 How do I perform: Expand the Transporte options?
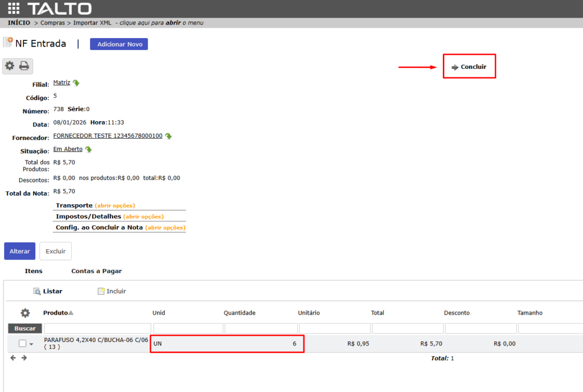(114, 205)
